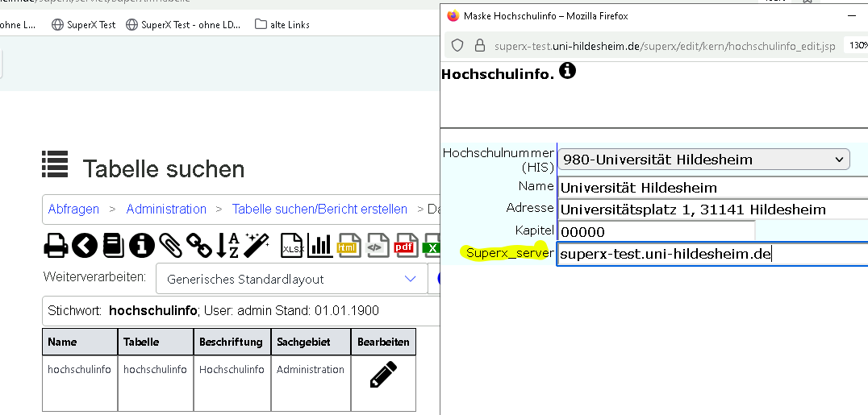Click the list icon beside Tabelle suchen

55,164
